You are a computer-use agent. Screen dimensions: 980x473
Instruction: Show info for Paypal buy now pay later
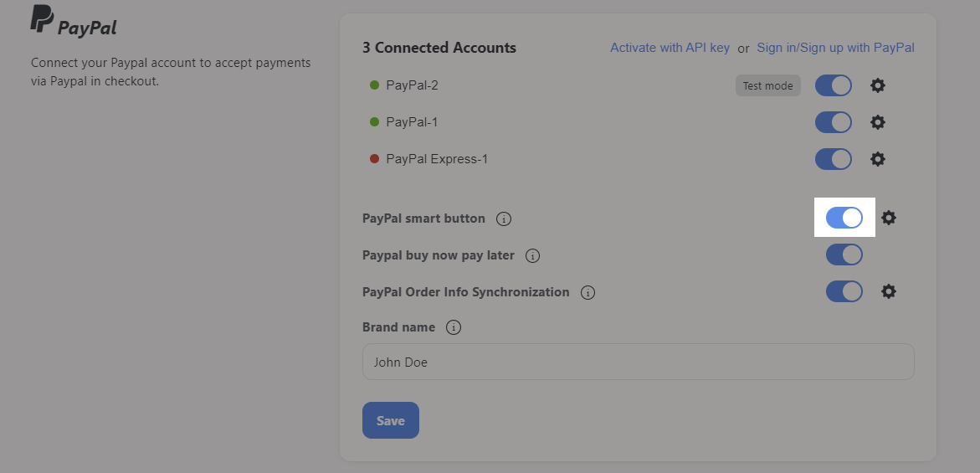[x=532, y=256]
